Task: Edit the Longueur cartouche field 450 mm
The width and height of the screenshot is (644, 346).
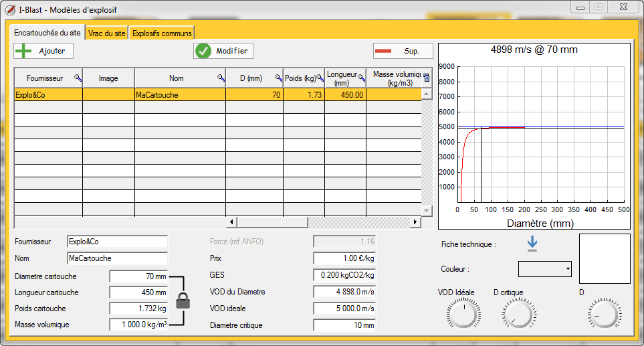Action: pyautogui.click(x=139, y=292)
